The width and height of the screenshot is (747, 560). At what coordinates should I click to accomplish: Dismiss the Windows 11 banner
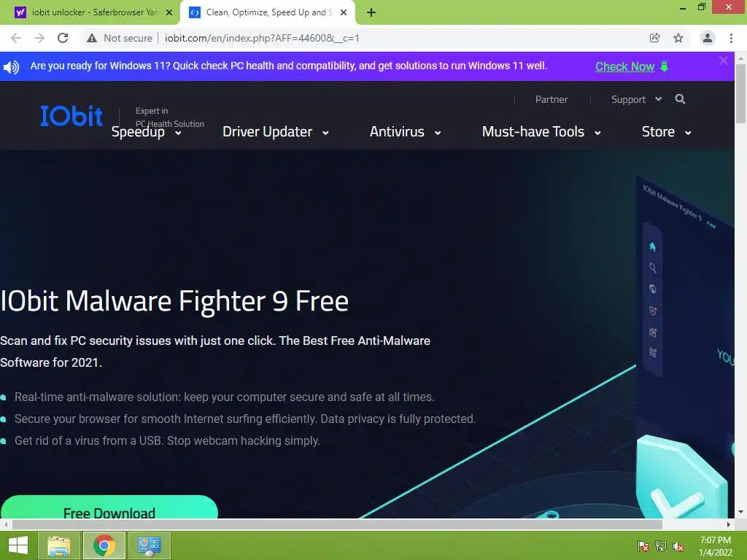tap(724, 61)
